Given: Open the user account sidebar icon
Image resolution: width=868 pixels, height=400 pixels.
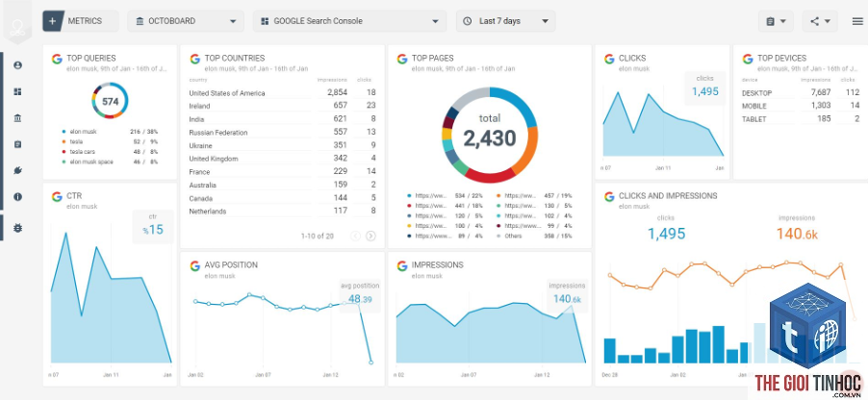Looking at the screenshot, I should click(17, 65).
